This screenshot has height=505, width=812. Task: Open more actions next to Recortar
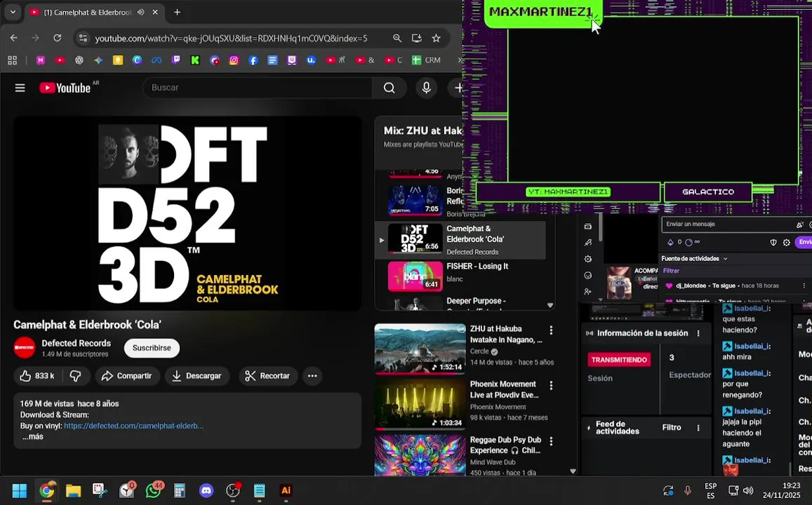coord(312,376)
